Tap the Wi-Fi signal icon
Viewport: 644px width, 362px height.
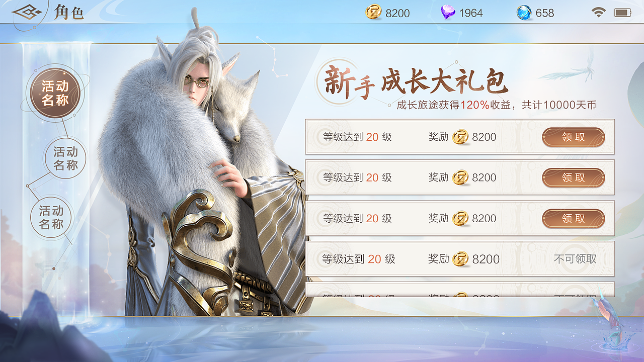(x=599, y=13)
